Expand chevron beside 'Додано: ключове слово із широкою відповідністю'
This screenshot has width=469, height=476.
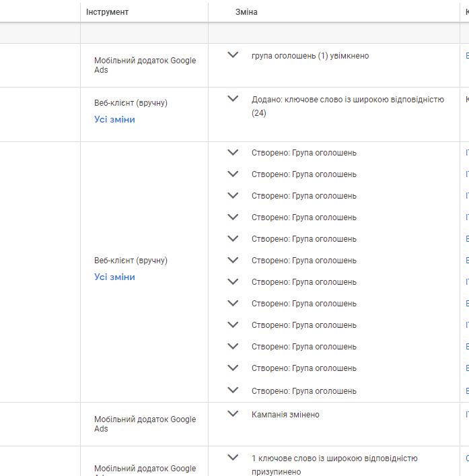click(x=233, y=98)
